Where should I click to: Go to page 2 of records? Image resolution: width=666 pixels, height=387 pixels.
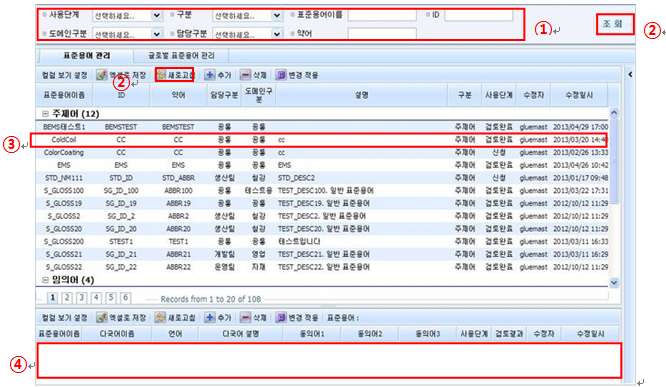point(67,298)
